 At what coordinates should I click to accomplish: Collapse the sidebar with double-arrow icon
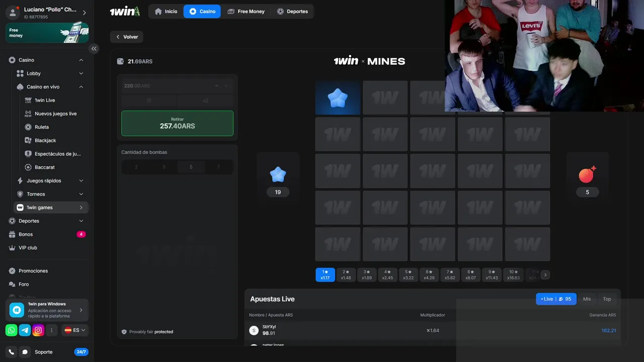tap(94, 49)
